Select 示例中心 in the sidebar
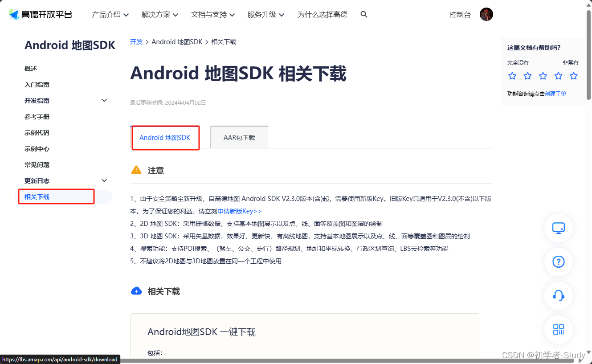The height and width of the screenshot is (364, 592). 37,149
